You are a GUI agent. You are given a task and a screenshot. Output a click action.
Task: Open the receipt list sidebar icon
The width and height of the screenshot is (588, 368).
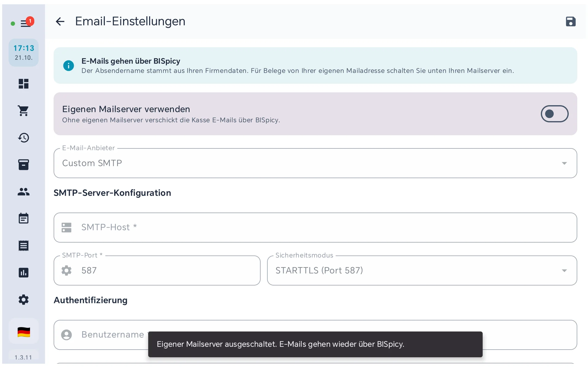point(24,246)
